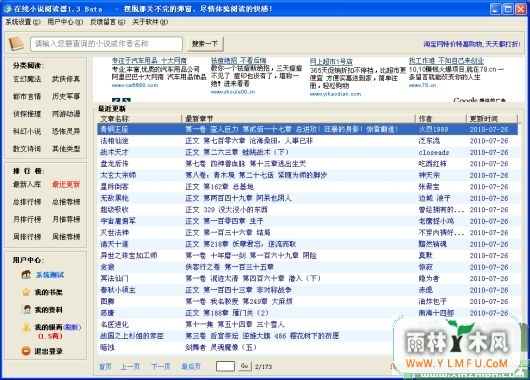
Task: Minimize the reader window
Action: click(x=496, y=9)
